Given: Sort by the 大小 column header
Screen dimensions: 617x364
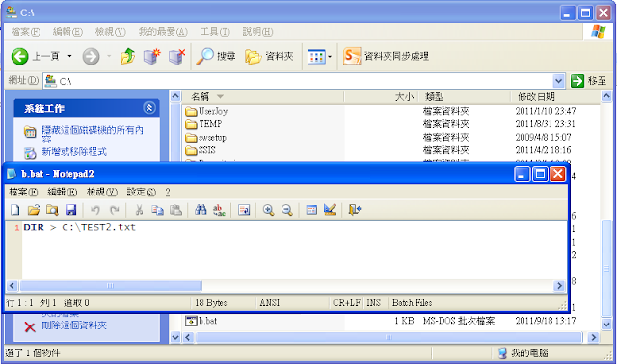Looking at the screenshot, I should (x=382, y=96).
